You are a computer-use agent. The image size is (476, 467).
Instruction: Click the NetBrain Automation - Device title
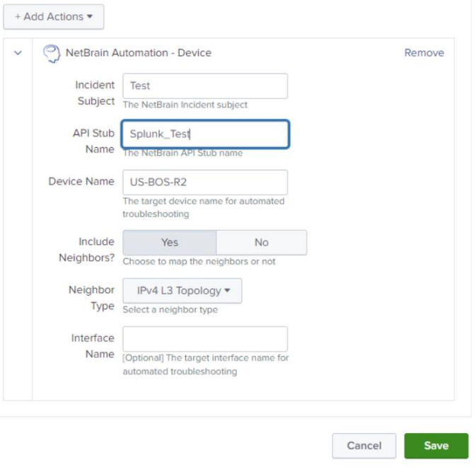coord(138,53)
